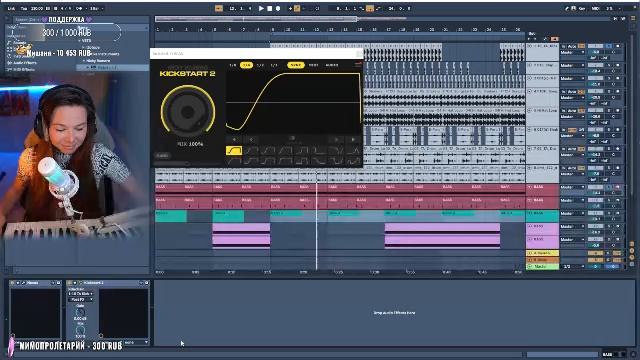
Task: Select the second curve shape in top row
Action: (251, 151)
